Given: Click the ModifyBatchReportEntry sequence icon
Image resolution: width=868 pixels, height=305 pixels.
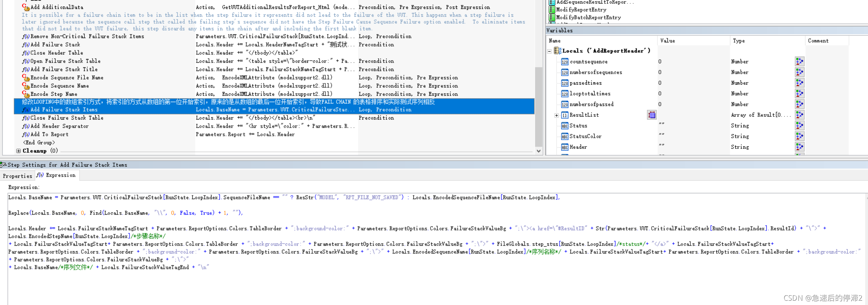Looking at the screenshot, I should [x=552, y=17].
